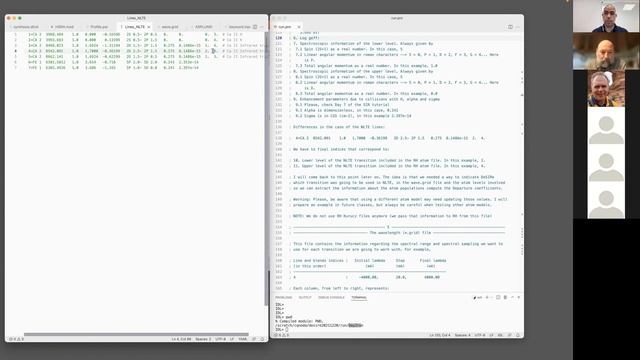Open the Profile.per tab in left editor
640x360 pixels.
tap(99, 27)
